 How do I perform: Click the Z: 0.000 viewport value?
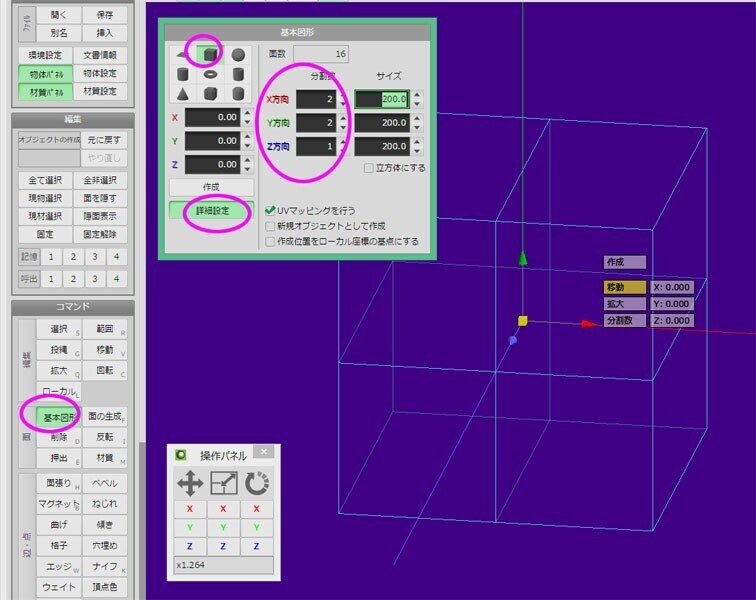[672, 320]
